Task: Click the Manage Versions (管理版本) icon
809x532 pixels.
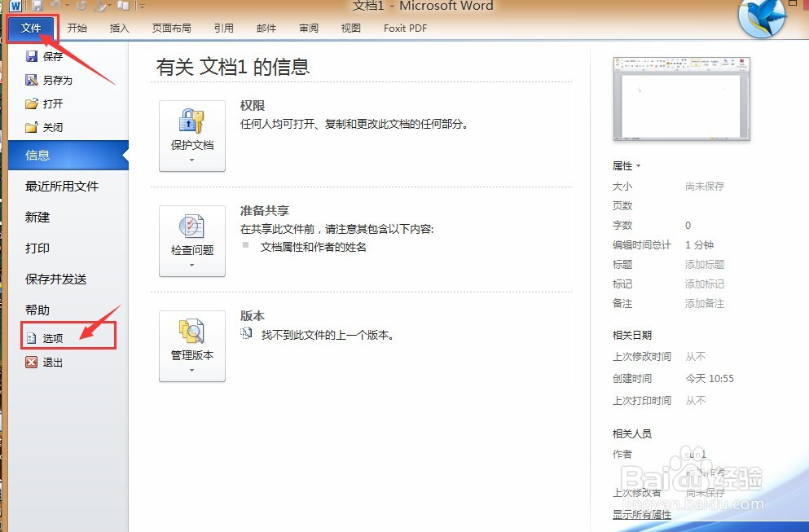Action: tap(191, 332)
